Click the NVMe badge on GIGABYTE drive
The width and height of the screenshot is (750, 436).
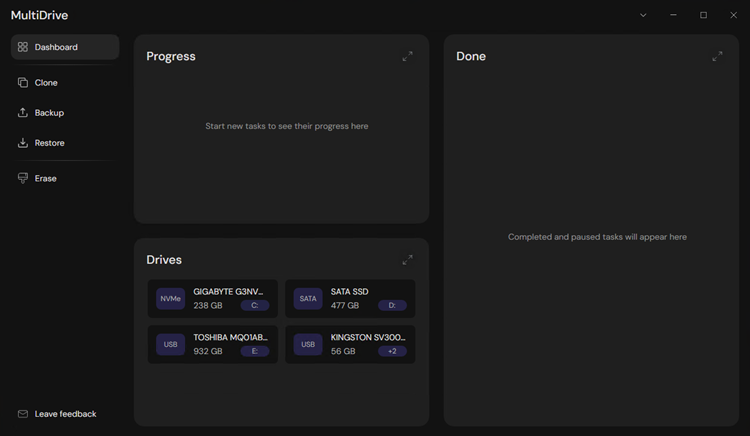tap(171, 299)
